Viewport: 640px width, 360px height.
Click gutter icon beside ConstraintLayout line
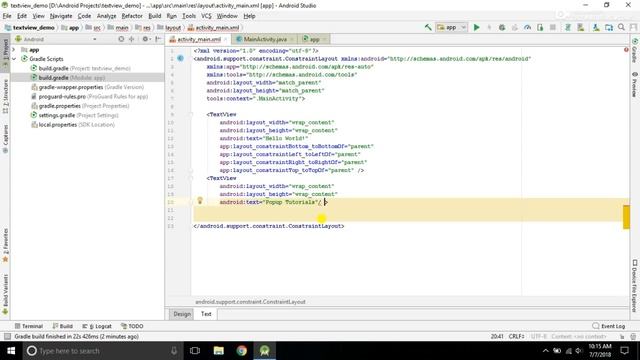pyautogui.click(x=180, y=58)
